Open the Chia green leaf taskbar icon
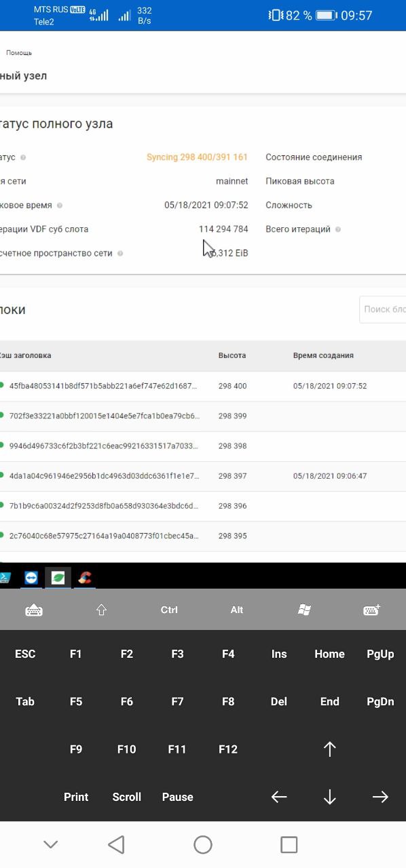The image size is (406, 868). [x=58, y=578]
